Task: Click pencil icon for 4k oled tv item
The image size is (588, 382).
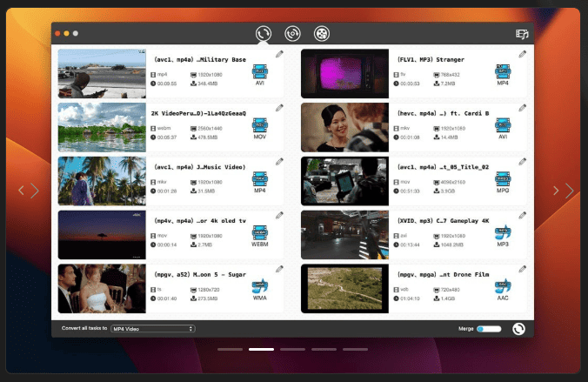Action: (x=279, y=216)
